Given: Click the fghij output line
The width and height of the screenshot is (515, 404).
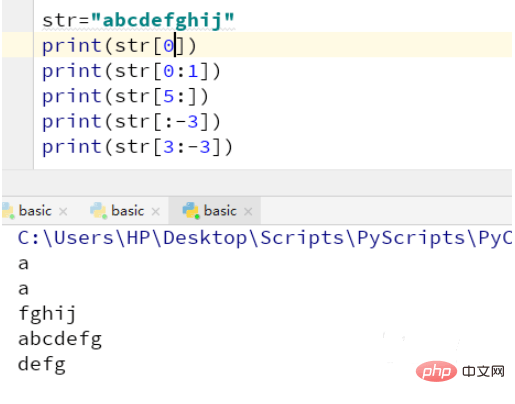Looking at the screenshot, I should coord(47,314).
